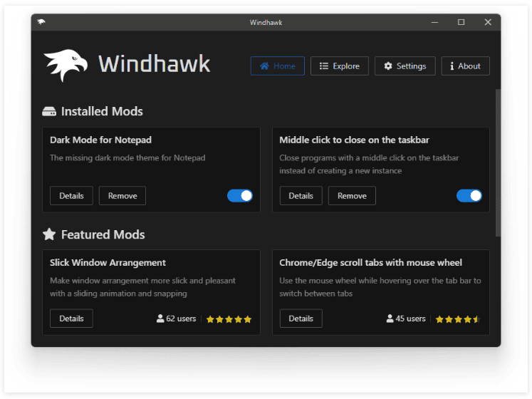The image size is (532, 399).
Task: Click Chrome/Edge scroll tabs with mouse wheel title
Action: [370, 262]
